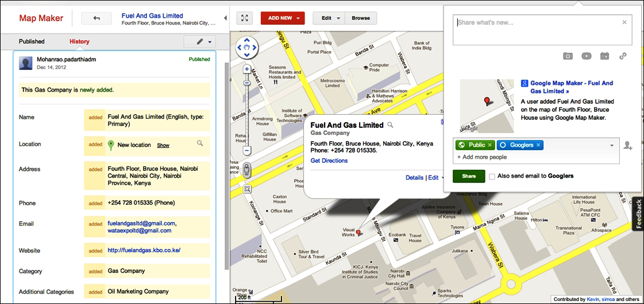Click the link attachment icon in share box
The image size is (644, 304).
click(x=623, y=56)
